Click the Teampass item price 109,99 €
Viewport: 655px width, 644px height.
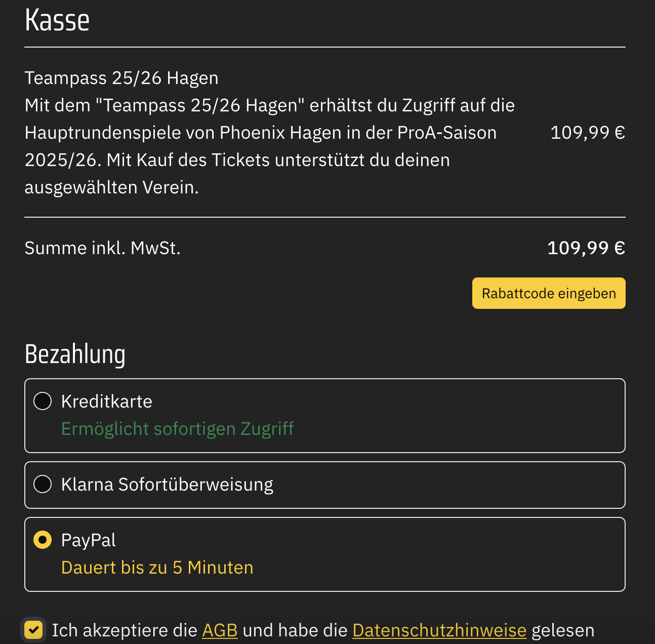point(587,133)
